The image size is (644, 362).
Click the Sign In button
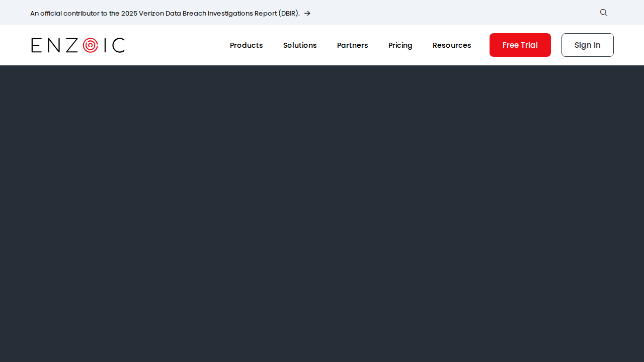[587, 45]
